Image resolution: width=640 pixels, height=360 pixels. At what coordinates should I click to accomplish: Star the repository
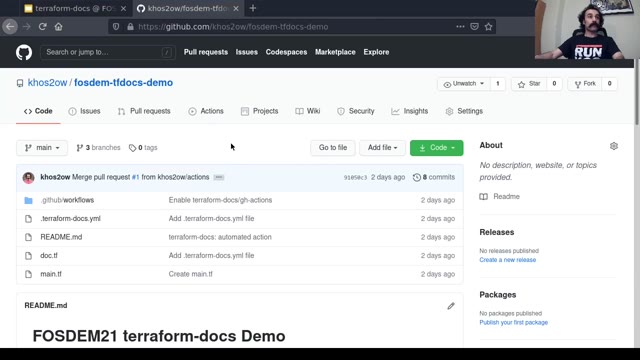pos(529,84)
